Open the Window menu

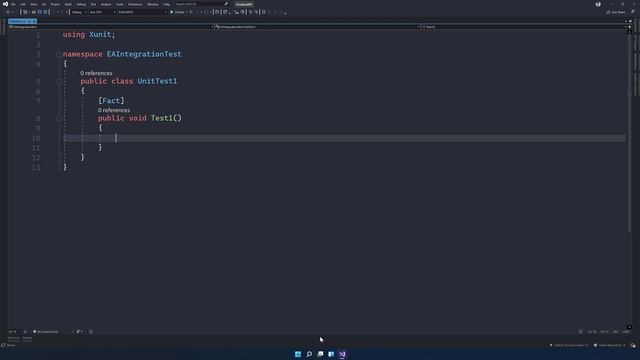153,4
